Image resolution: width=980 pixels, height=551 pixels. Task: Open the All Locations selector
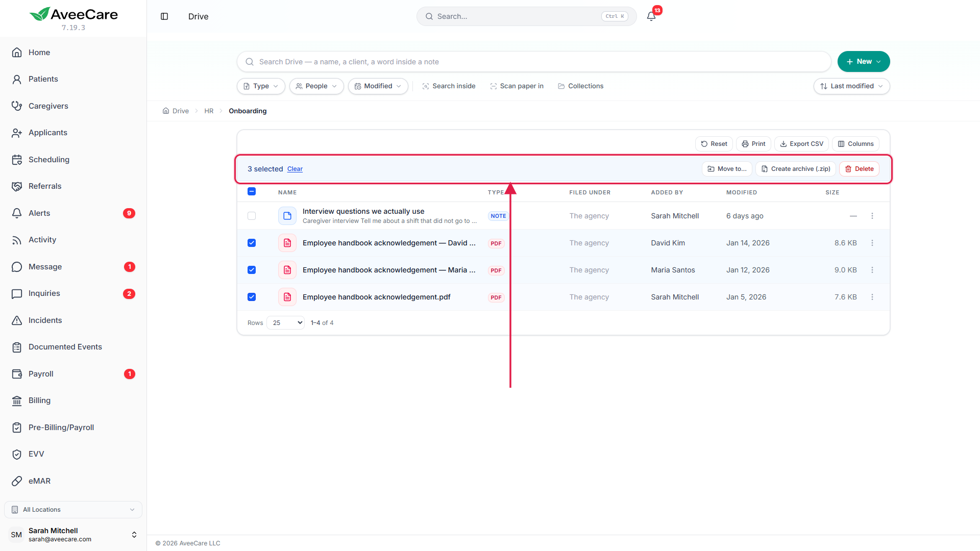73,510
